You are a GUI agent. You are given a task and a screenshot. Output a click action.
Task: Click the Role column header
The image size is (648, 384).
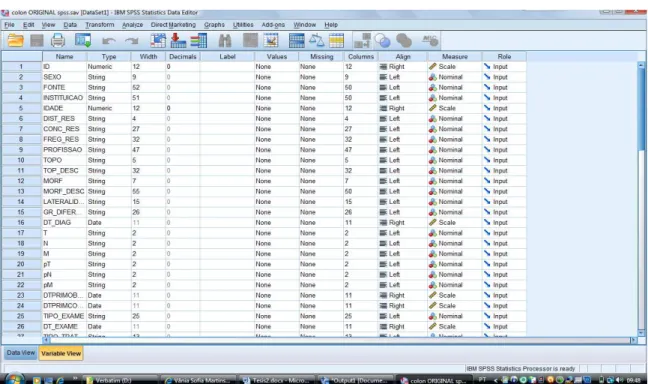[x=504, y=57]
